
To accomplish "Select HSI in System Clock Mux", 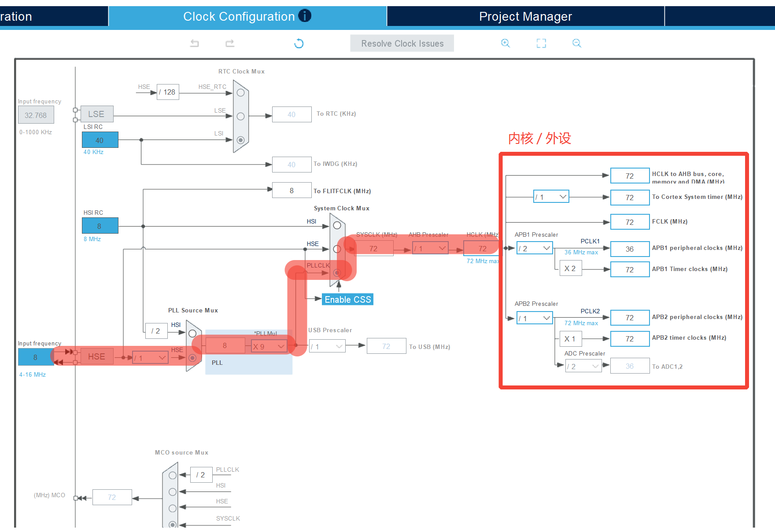I will 337,225.
